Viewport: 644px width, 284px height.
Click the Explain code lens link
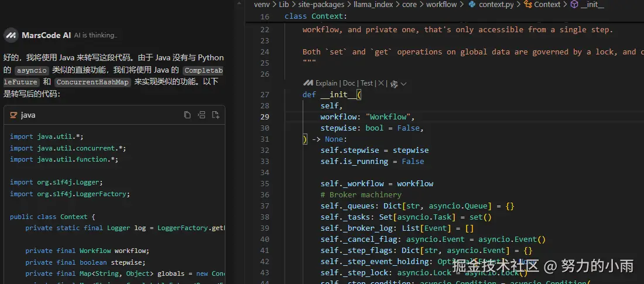point(326,84)
